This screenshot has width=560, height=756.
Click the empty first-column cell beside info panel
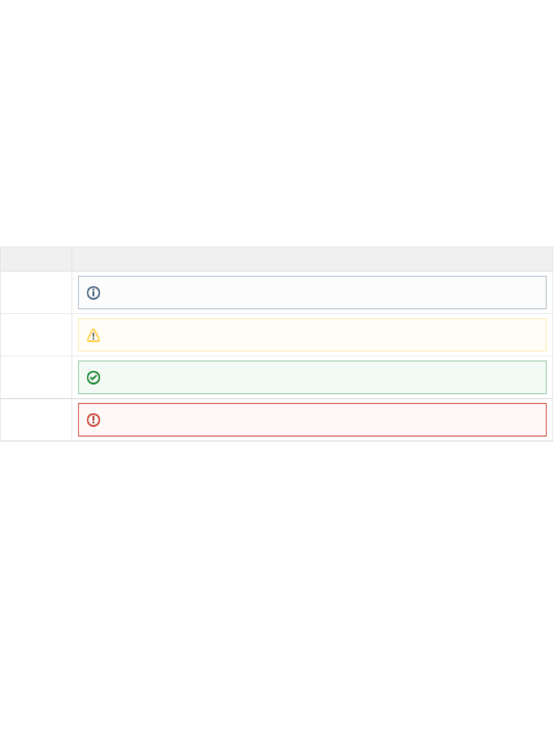click(x=36, y=293)
